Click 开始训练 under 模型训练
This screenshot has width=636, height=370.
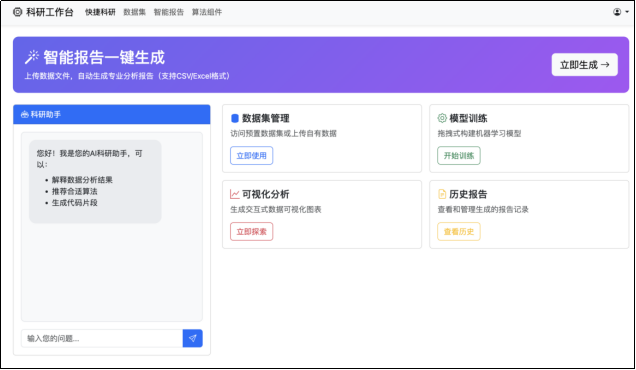[x=459, y=155]
